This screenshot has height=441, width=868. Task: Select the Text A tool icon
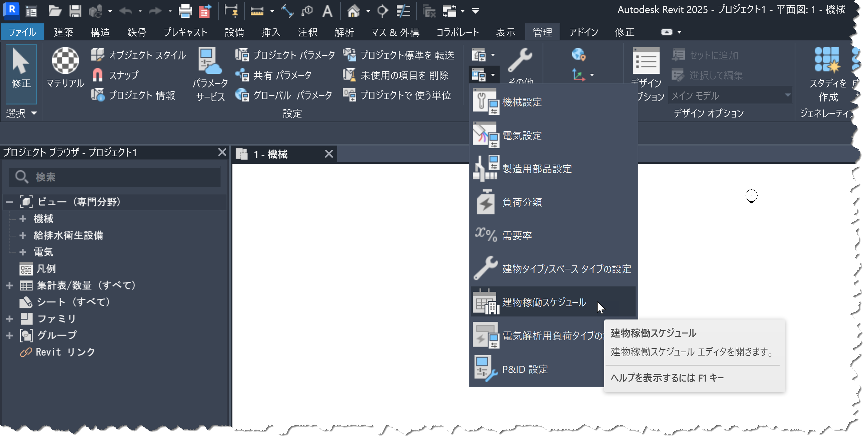(327, 11)
